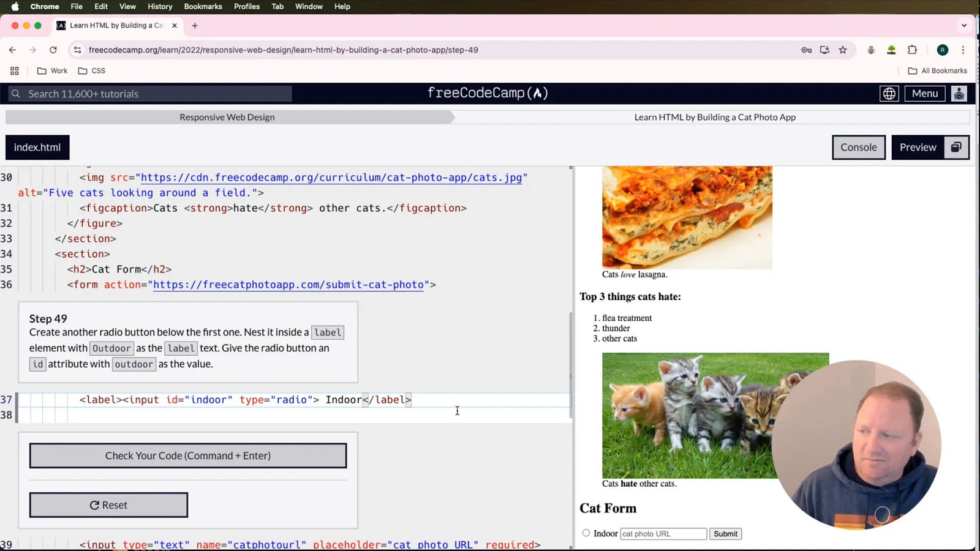Screen dimensions: 980x551
Task: Open the cats.jpg URL in code
Action: coord(331,178)
